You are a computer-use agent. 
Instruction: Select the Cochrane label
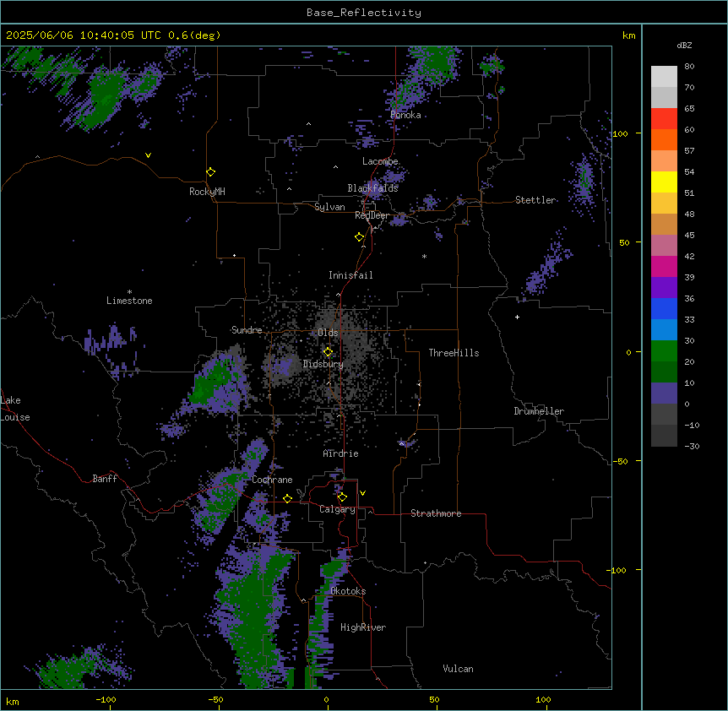(x=272, y=480)
